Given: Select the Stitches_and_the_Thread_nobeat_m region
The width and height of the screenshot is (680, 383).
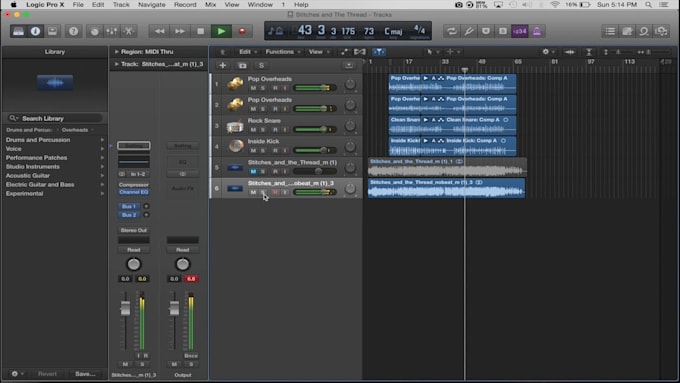Looking at the screenshot, I should 446,188.
